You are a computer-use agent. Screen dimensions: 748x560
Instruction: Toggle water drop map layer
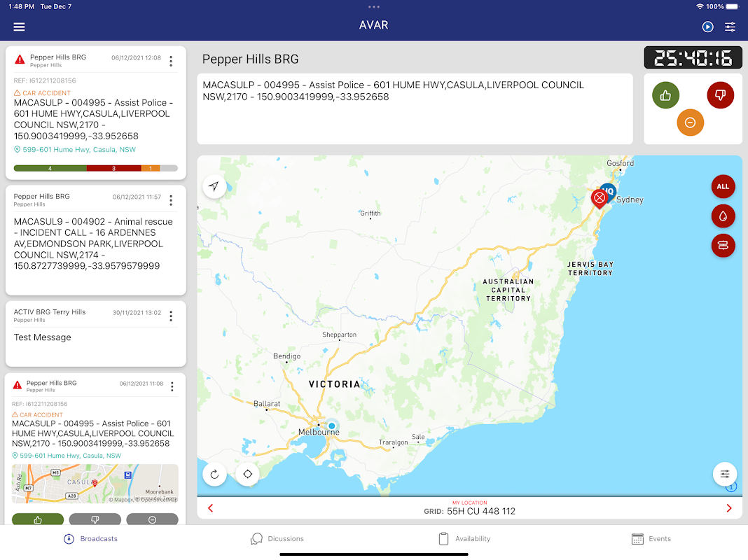point(723,216)
